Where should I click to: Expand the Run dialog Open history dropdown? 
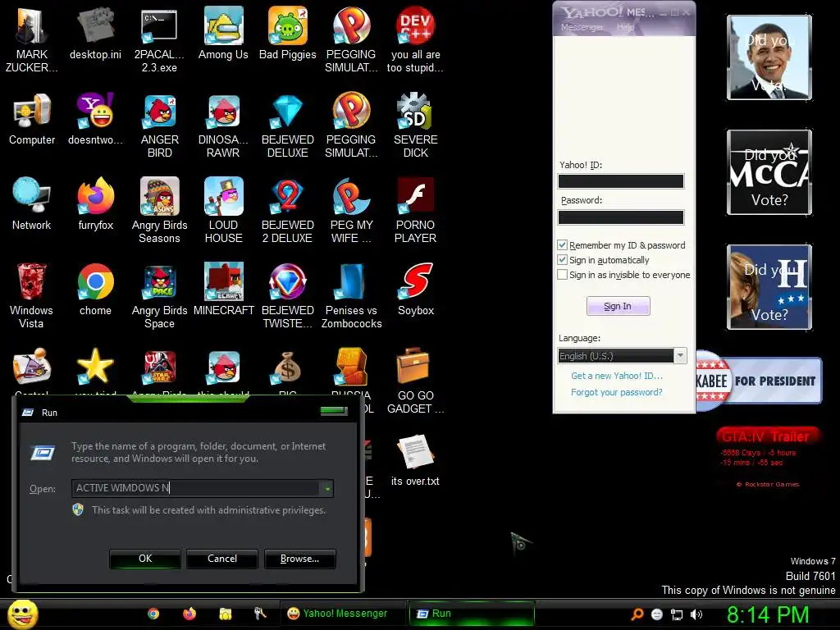[326, 488]
